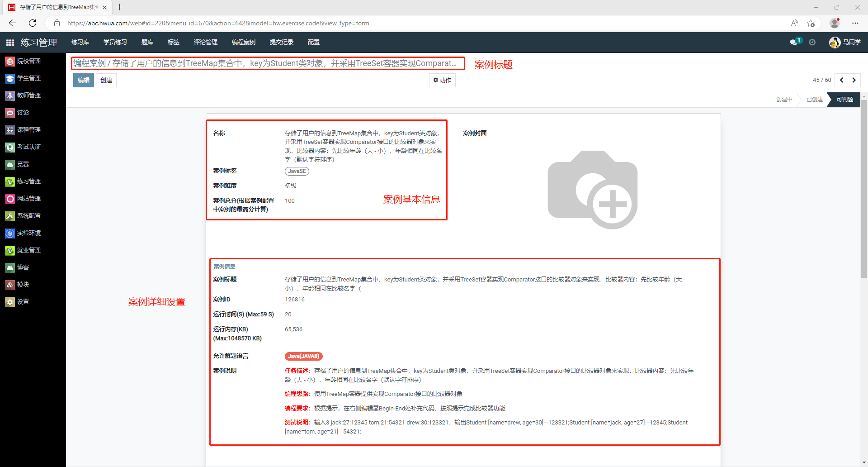The height and width of the screenshot is (467, 868).
Task: Go to previous record arrow
Action: pyautogui.click(x=841, y=80)
